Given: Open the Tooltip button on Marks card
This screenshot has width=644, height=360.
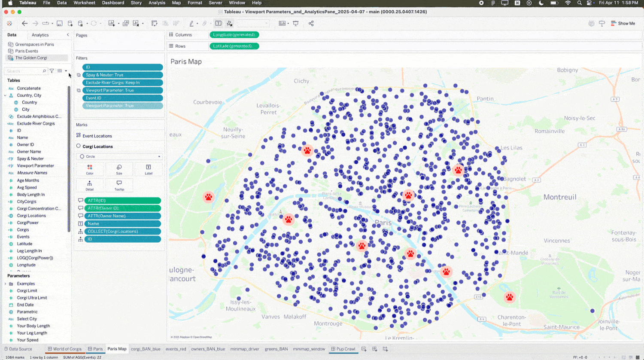Looking at the screenshot, I should click(119, 185).
